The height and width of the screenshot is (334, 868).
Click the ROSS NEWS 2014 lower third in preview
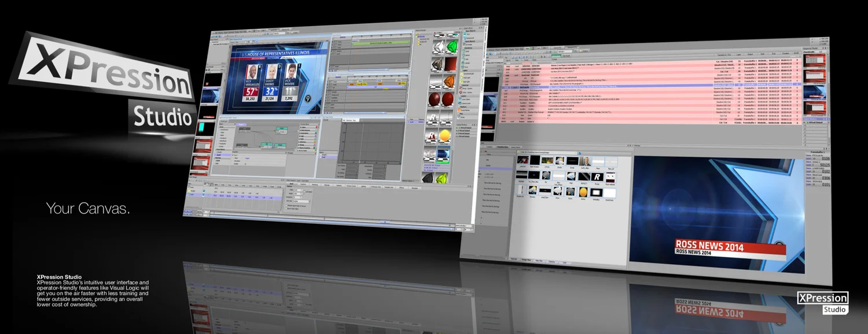click(x=731, y=248)
